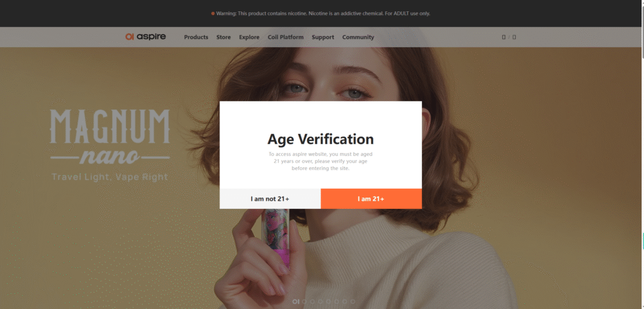The width and height of the screenshot is (644, 309).
Task: Switch to the second carousel slide dot
Action: point(305,302)
